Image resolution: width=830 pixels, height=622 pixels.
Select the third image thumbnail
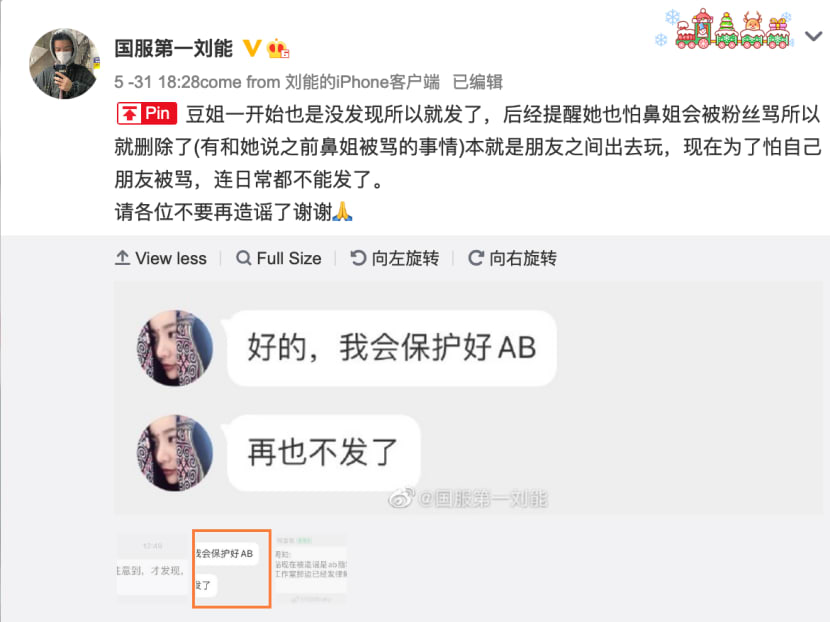coord(311,569)
